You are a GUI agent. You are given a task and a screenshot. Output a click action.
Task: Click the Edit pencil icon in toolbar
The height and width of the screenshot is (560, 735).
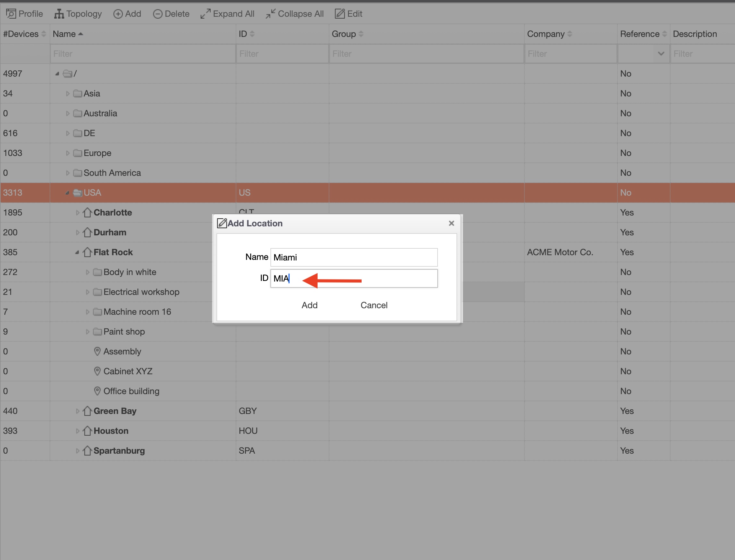coord(340,14)
